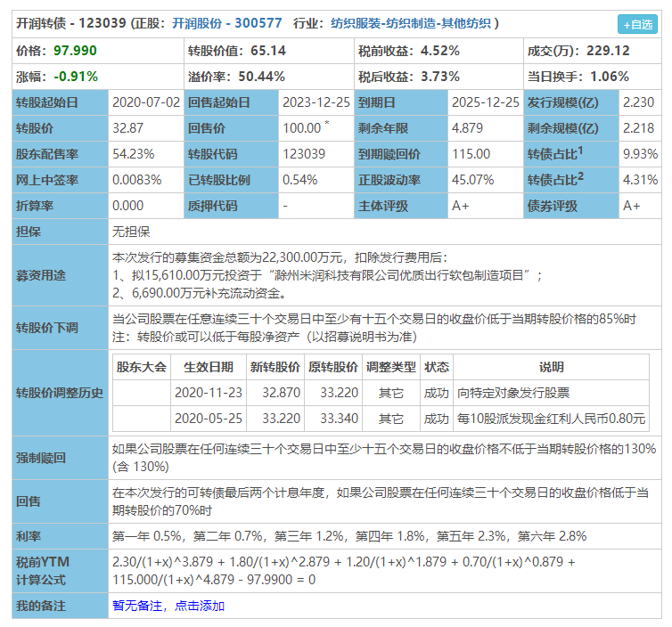Click the 发行规模(亿) value 2.230
This screenshot has width=672, height=627.
(638, 102)
